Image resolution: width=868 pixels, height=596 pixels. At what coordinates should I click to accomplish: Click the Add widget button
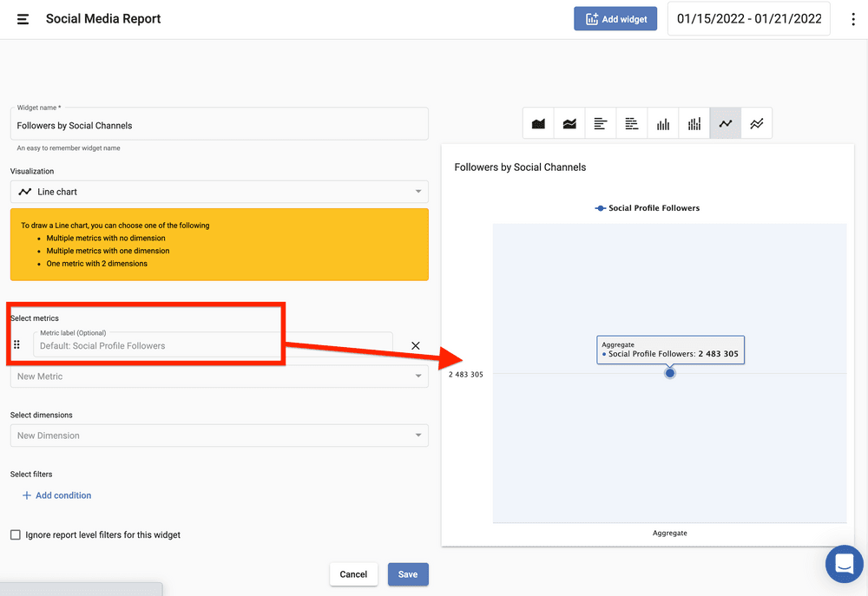(x=615, y=19)
